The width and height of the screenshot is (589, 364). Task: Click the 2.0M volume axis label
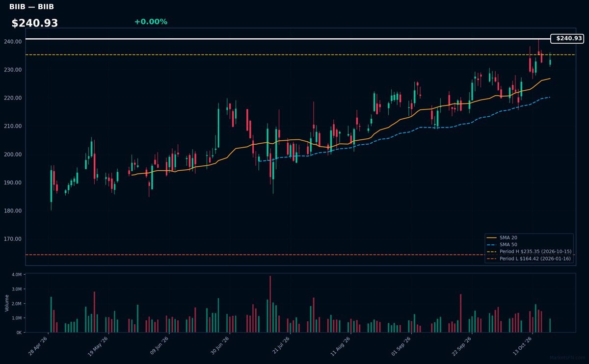[x=16, y=304]
